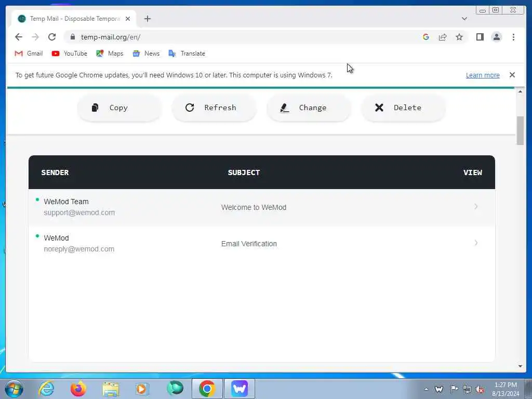Click WeMod tray icon
Screen dimensions: 532x399
(x=439, y=389)
